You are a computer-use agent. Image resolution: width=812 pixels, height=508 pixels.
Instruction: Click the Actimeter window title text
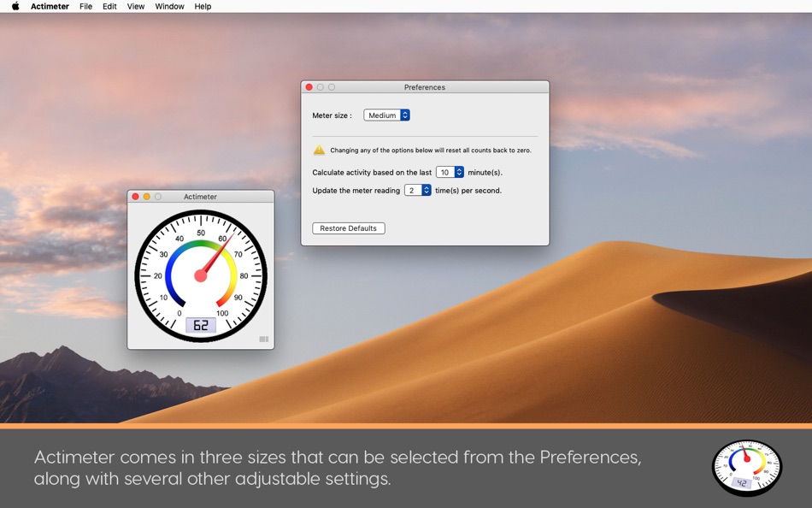pos(200,197)
